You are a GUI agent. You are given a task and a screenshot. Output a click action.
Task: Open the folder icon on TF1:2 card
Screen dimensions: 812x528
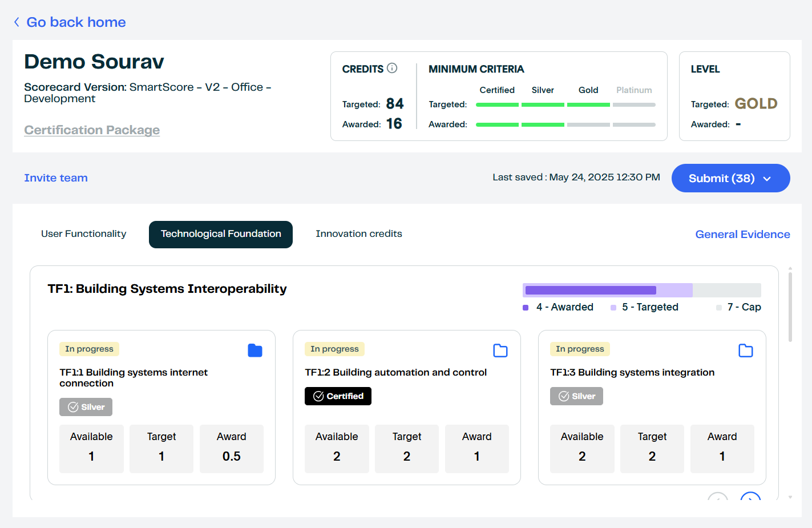click(500, 350)
